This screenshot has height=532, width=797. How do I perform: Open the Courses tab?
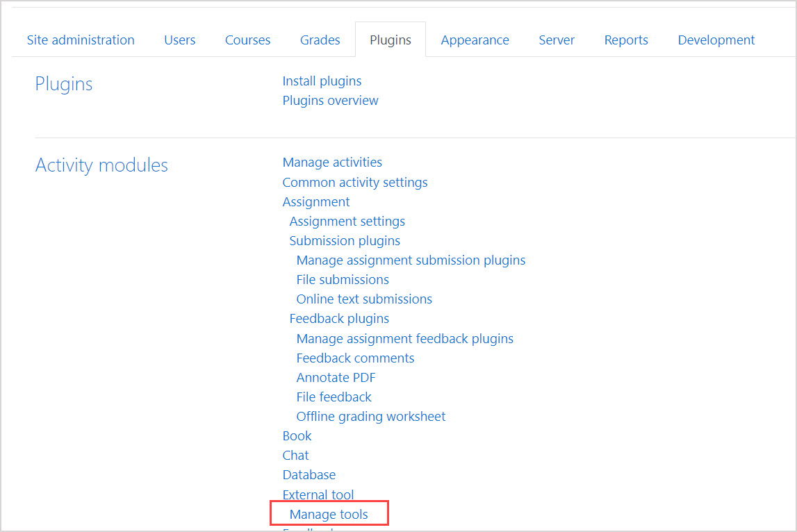tap(247, 40)
